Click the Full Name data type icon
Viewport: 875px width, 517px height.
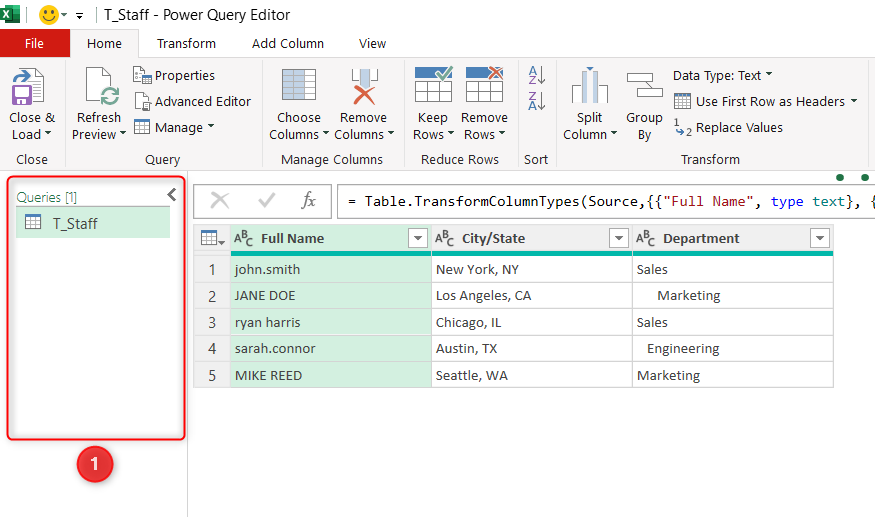[x=243, y=238]
